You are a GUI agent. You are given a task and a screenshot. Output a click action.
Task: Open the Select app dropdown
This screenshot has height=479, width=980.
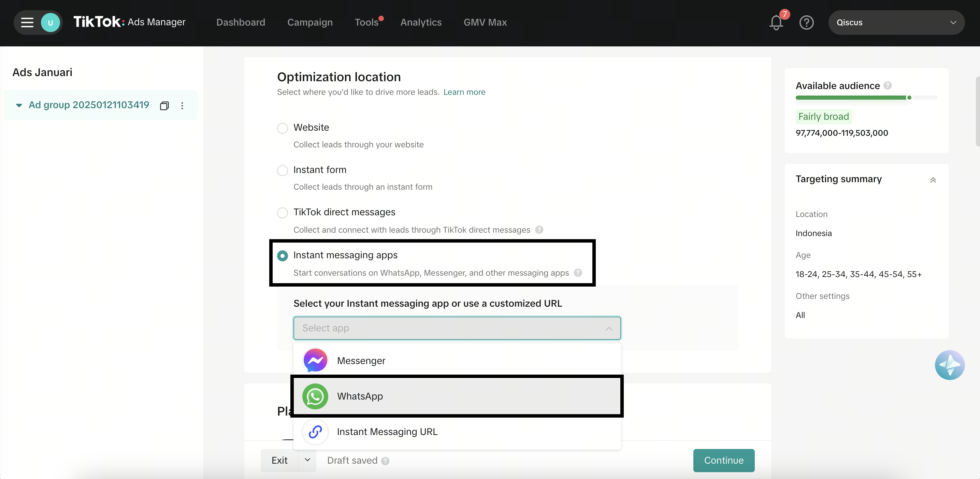tap(457, 328)
